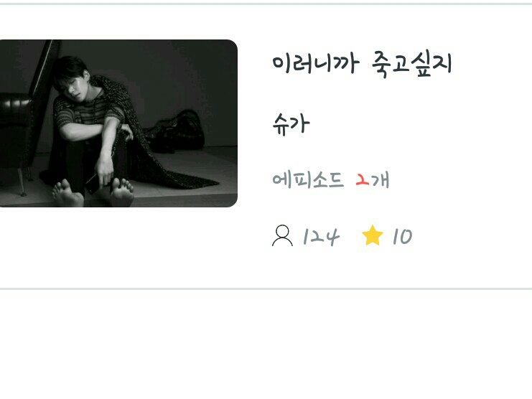Click the sitting man in the cover photo
This screenshot has height=399, width=532.
coord(93,131)
